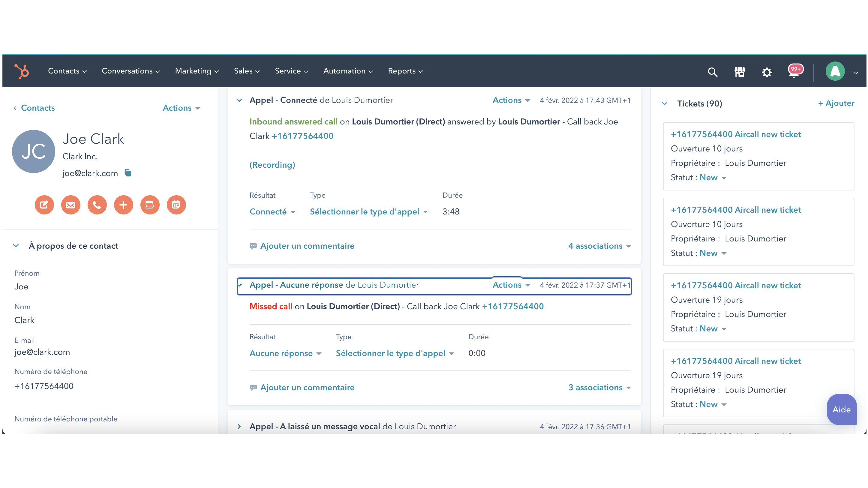Collapse the Tickets (90) section
Screen dimensions: 868x488
665,104
